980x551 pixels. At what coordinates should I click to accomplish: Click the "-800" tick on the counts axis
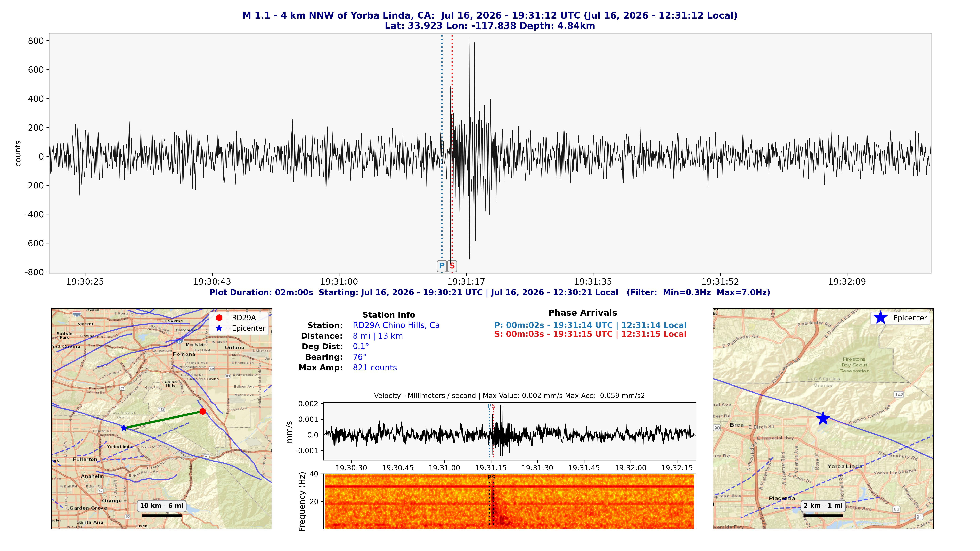pyautogui.click(x=34, y=272)
